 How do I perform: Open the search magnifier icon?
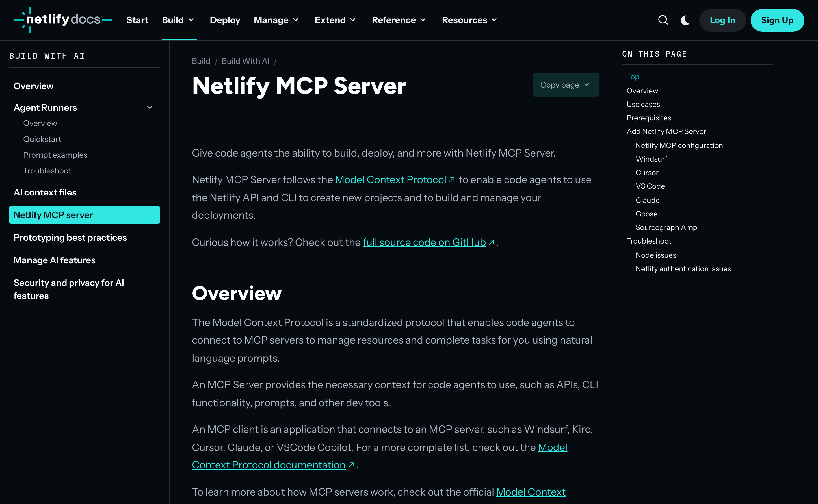tap(663, 20)
